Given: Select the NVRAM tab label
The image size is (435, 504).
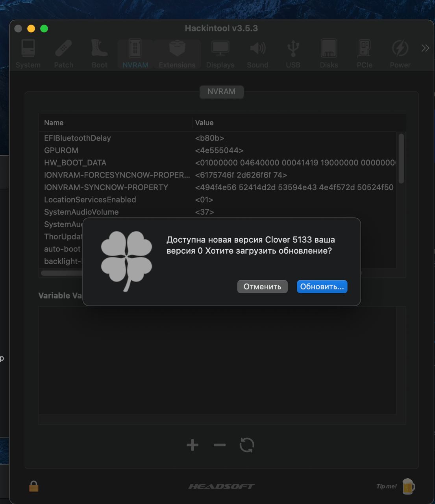Looking at the screenshot, I should tap(221, 91).
